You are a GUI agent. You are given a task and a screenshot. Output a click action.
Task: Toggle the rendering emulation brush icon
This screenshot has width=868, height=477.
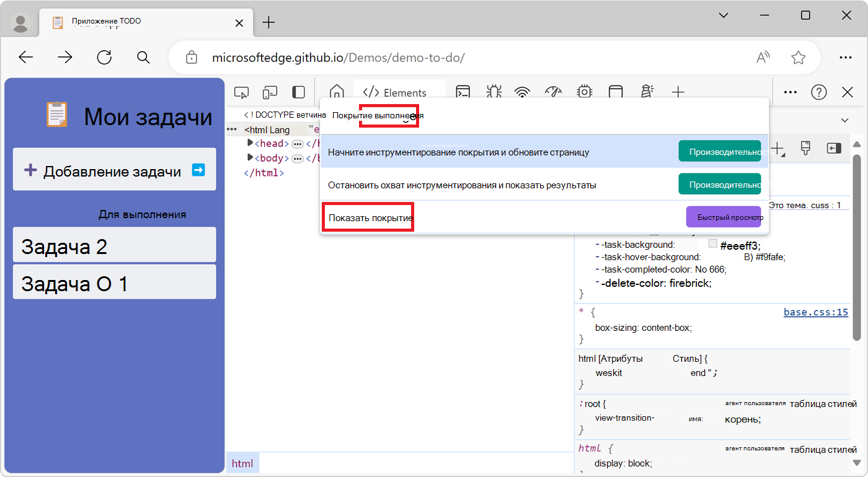(x=806, y=148)
